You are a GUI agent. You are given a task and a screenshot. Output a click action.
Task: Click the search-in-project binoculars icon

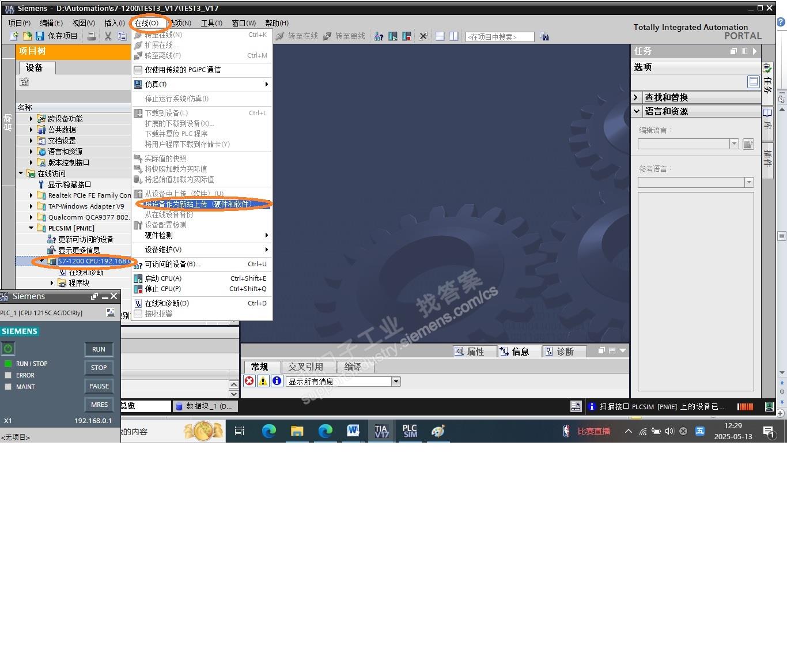click(x=544, y=36)
